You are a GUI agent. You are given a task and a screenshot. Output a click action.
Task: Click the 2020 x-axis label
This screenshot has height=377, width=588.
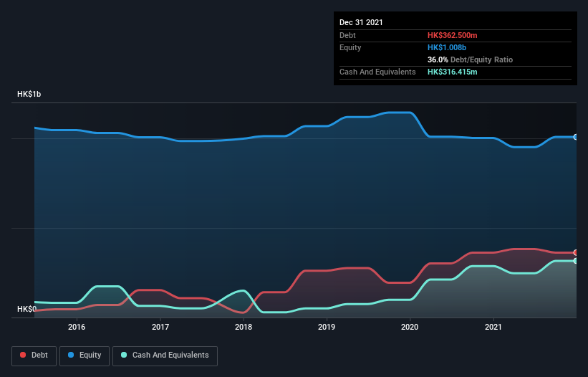point(410,327)
